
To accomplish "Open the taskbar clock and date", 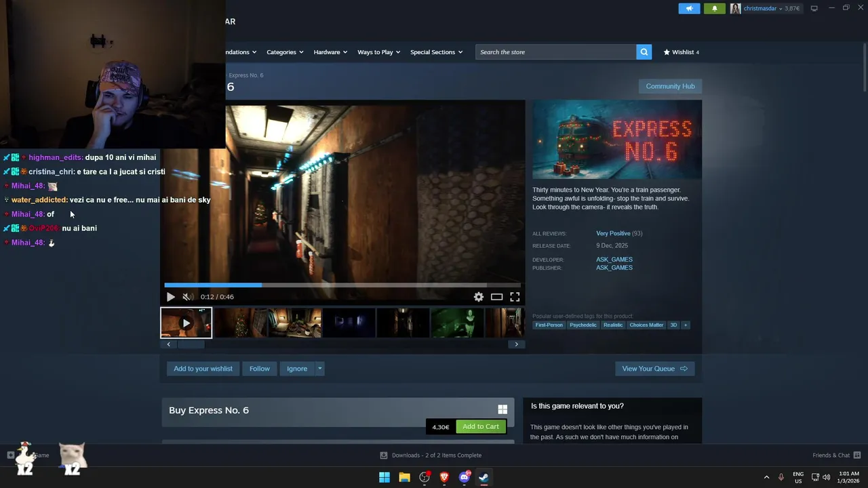I will (x=848, y=477).
